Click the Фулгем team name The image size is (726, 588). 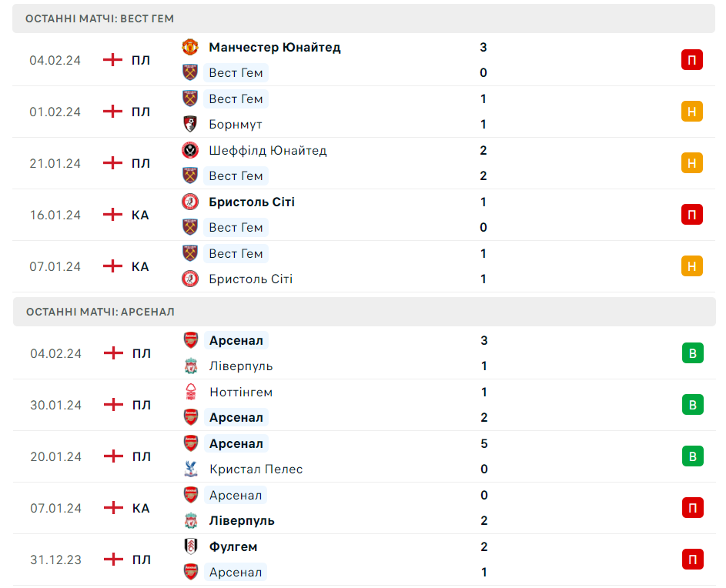pyautogui.click(x=233, y=546)
